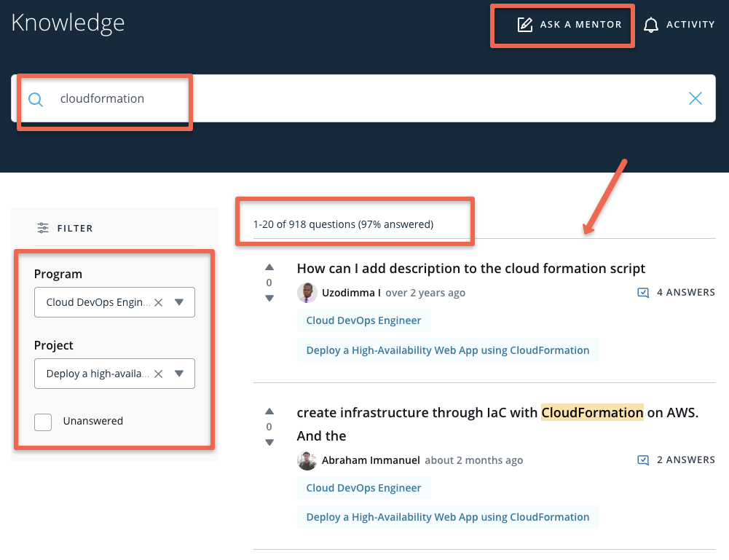Viewport: 729px width, 560px height.
Task: Click the answered checkmark icon beside 2 ANSWERS
Action: click(643, 460)
